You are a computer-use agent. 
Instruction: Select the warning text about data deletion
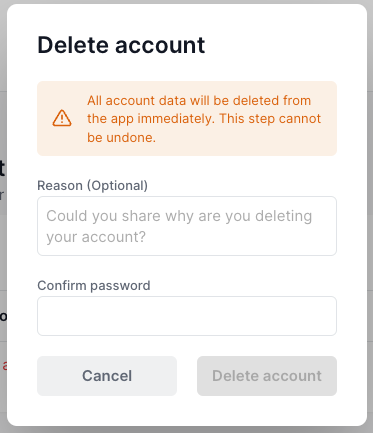[204, 119]
